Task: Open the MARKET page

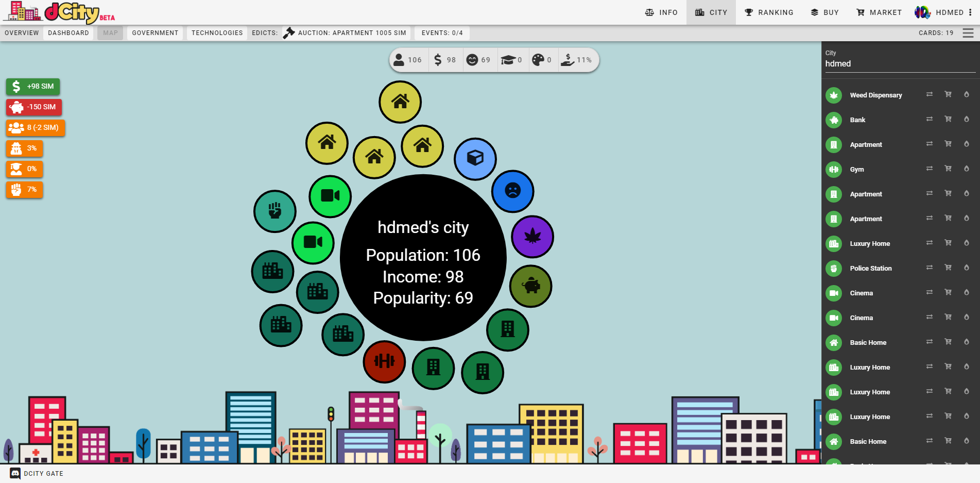Action: click(x=879, y=12)
